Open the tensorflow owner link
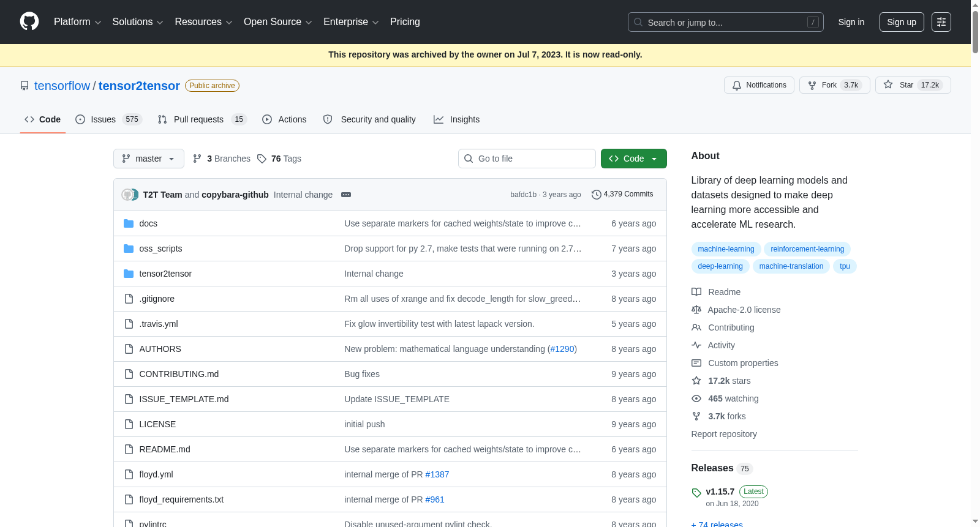980x527 pixels. coord(62,86)
